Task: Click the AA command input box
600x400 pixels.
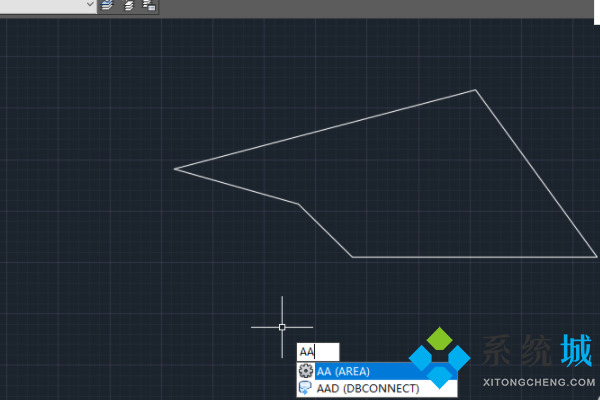Action: 318,352
